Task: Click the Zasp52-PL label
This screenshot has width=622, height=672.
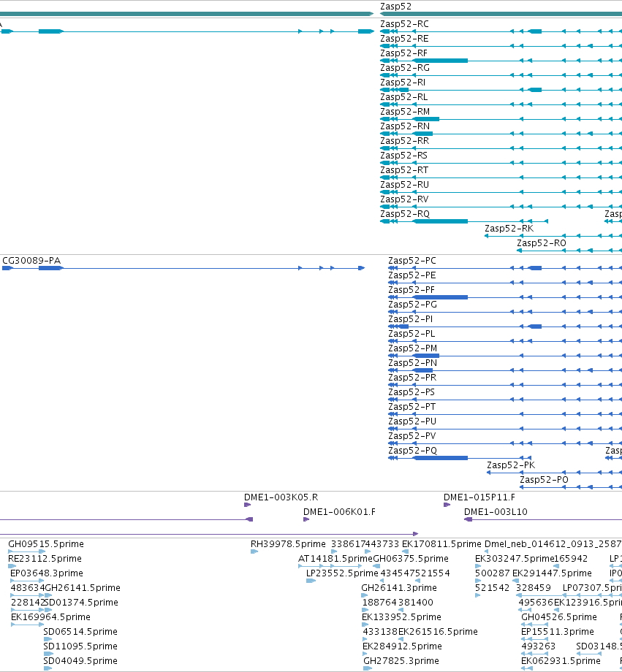Action: tap(411, 333)
